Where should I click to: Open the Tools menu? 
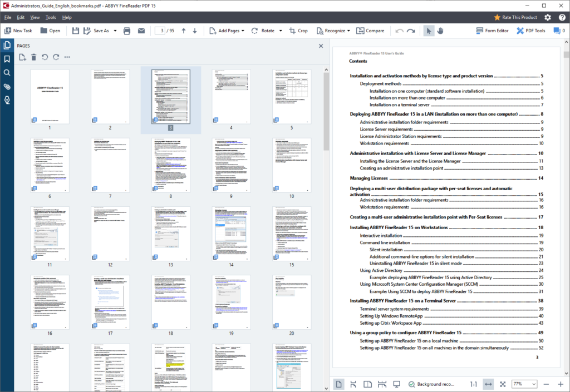click(51, 17)
